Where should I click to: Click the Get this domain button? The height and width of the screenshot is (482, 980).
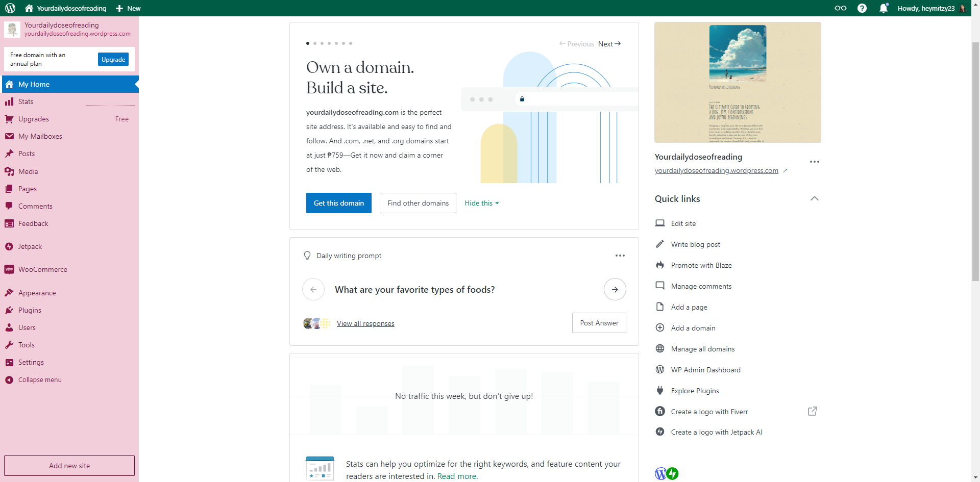pyautogui.click(x=338, y=203)
